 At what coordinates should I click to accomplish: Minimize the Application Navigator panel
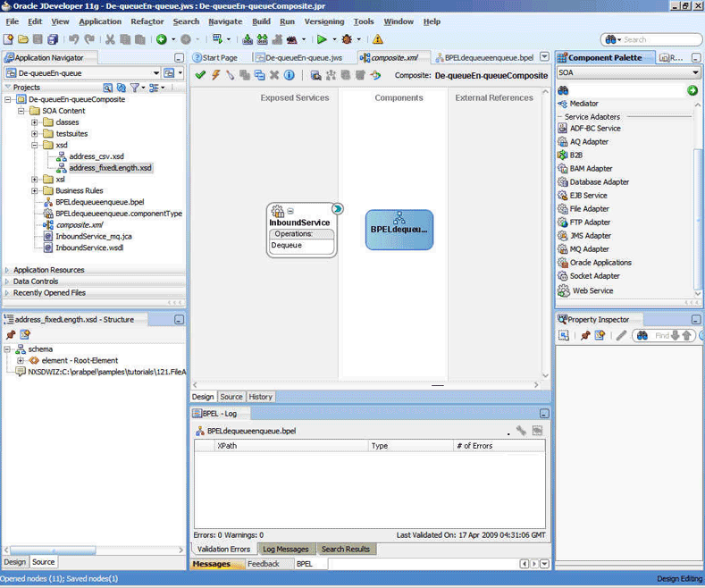(179, 58)
